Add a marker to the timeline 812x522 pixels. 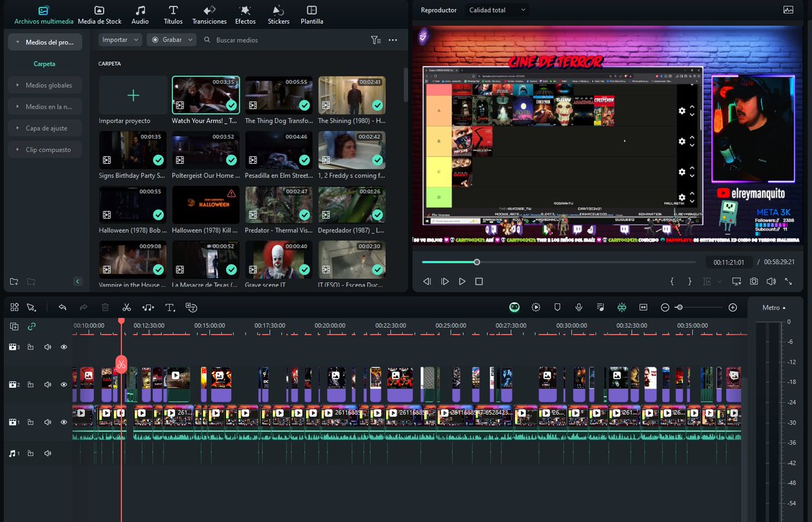pyautogui.click(x=558, y=307)
